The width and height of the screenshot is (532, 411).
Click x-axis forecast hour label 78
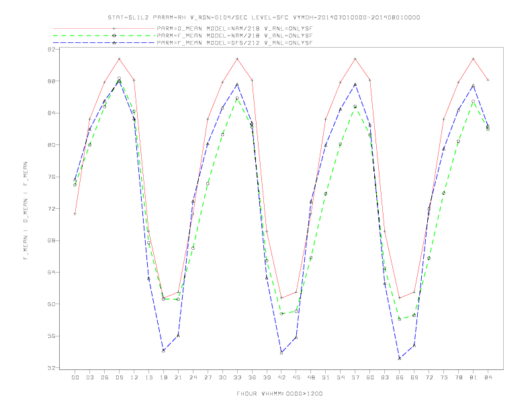pos(459,377)
